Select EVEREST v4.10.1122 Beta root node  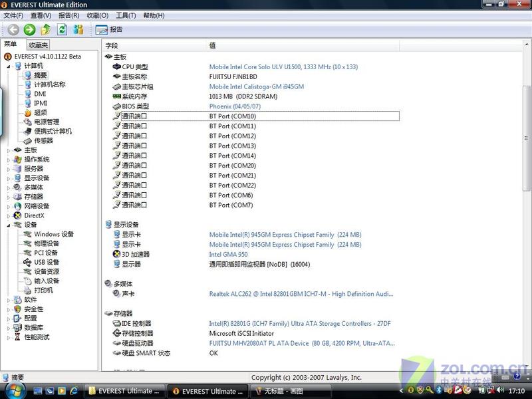pyautogui.click(x=47, y=57)
